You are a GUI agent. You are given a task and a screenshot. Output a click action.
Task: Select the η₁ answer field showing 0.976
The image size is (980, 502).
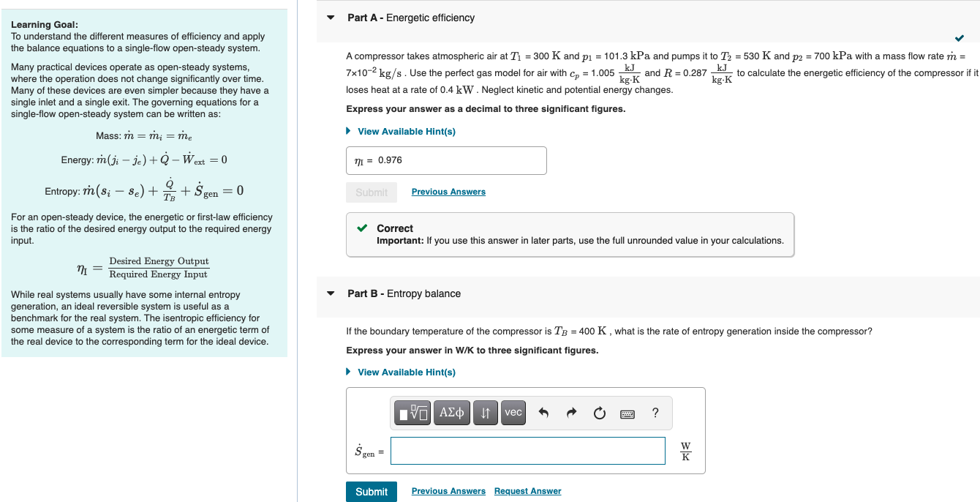click(x=446, y=160)
